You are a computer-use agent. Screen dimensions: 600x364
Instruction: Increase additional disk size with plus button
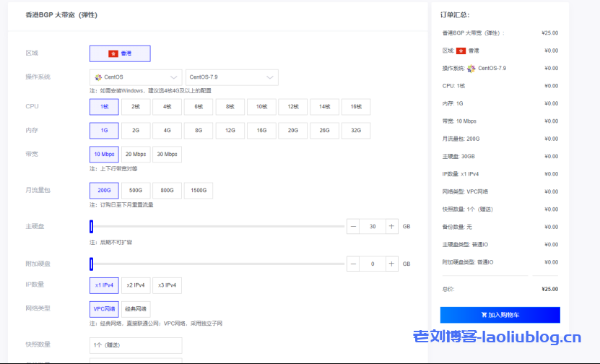pyautogui.click(x=391, y=264)
